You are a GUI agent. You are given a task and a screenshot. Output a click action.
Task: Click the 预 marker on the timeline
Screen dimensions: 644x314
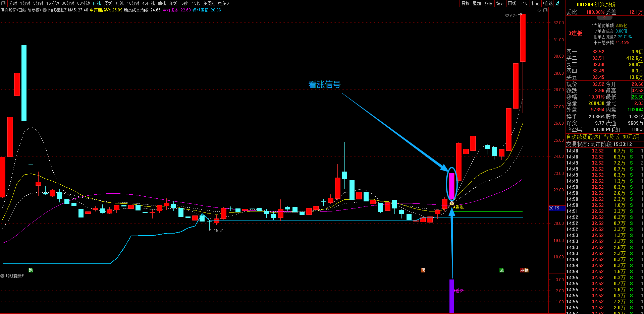click(x=423, y=270)
